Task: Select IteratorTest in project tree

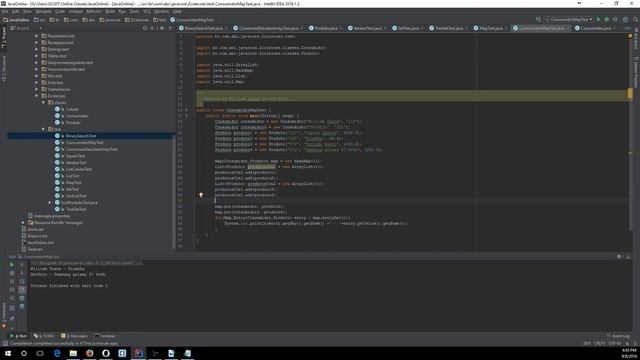Action: point(76,162)
